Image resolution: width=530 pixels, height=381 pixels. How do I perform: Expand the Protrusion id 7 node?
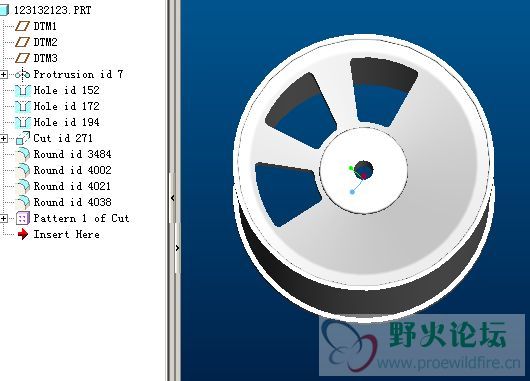(3, 74)
